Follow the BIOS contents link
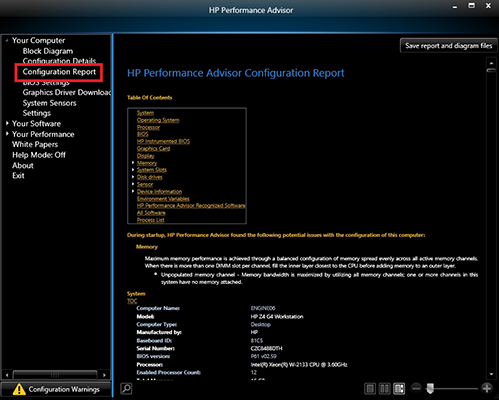499x400 pixels. tap(143, 134)
